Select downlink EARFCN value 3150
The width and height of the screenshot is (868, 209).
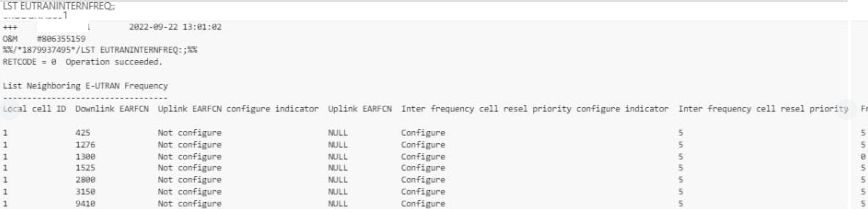(85, 192)
